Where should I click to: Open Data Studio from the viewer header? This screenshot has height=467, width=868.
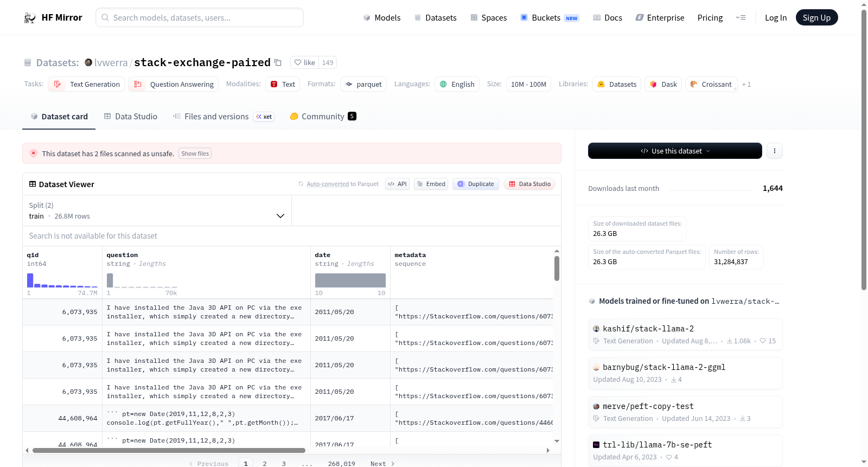pyautogui.click(x=529, y=184)
